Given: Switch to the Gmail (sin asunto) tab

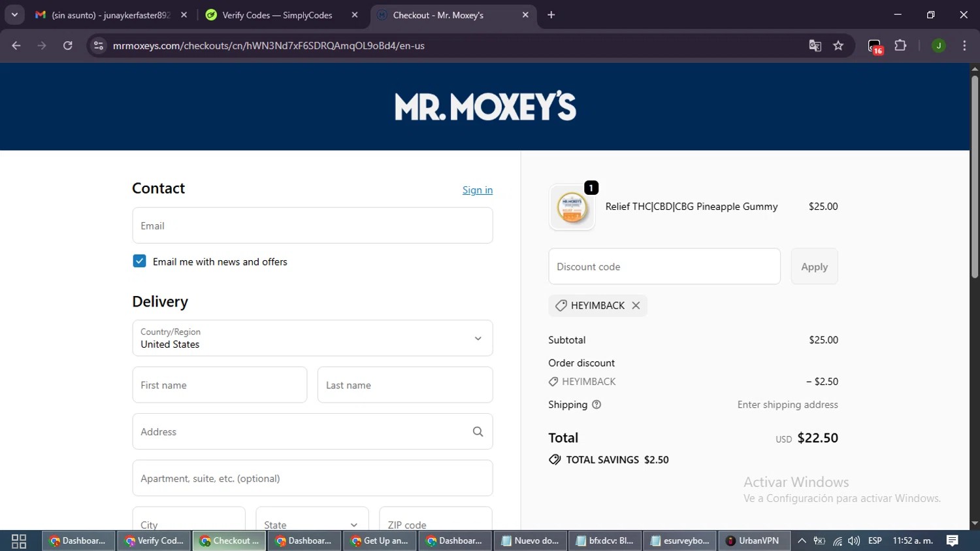Looking at the screenshot, I should click(x=111, y=15).
